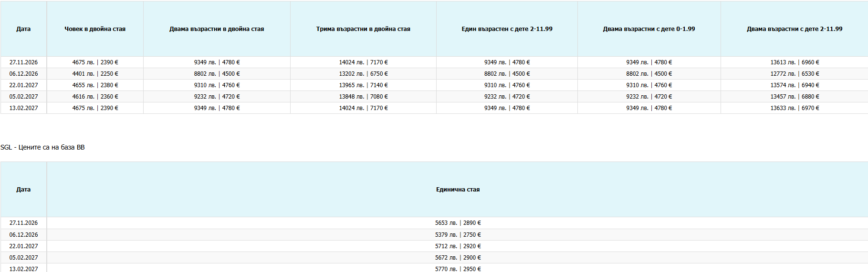
Task: Click the price 13202 лв. | 6750 €
Action: coord(363,74)
